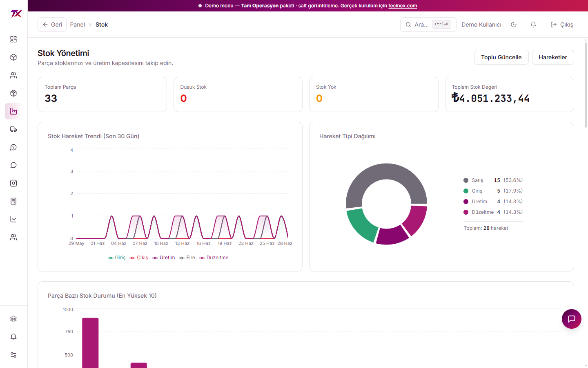588x368 pixels.
Task: Click the purple Üretim dot in the donut legend
Action: [x=466, y=202]
